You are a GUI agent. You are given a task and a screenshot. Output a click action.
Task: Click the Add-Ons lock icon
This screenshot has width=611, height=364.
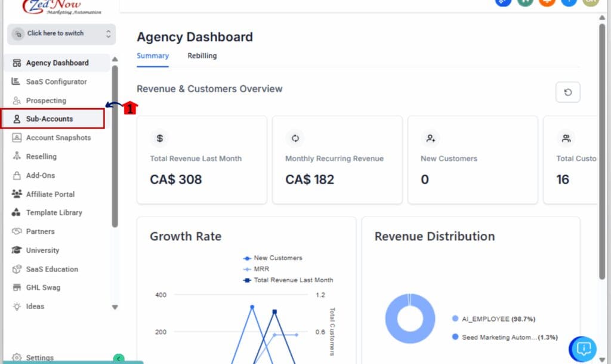click(x=17, y=176)
